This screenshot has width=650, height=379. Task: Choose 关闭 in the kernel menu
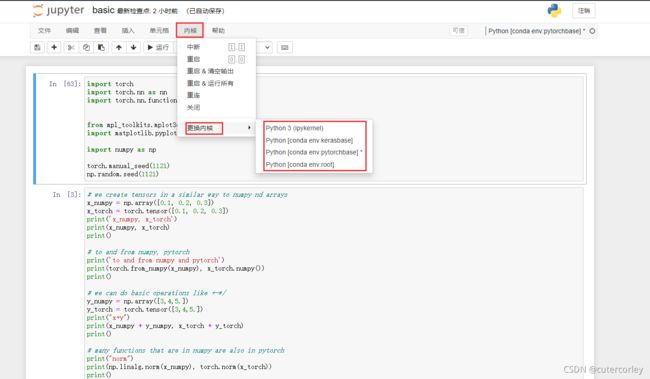click(x=216, y=107)
